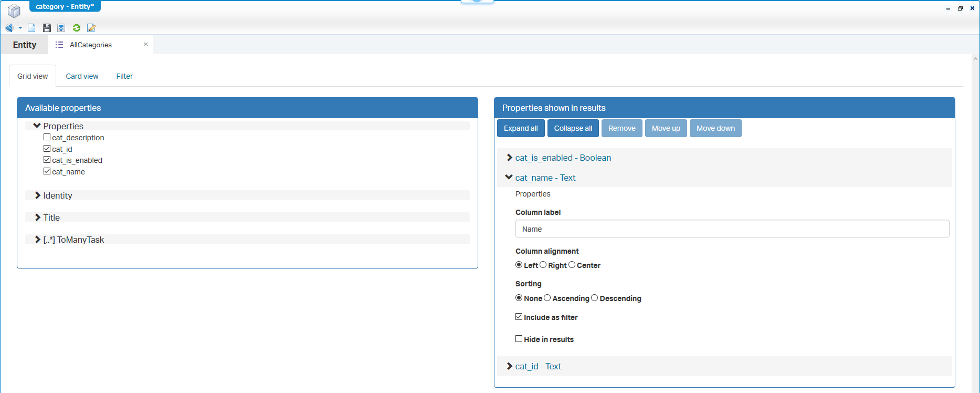Screen dimensions: 980x393
Task: Click the Column label input field
Action: (x=732, y=229)
